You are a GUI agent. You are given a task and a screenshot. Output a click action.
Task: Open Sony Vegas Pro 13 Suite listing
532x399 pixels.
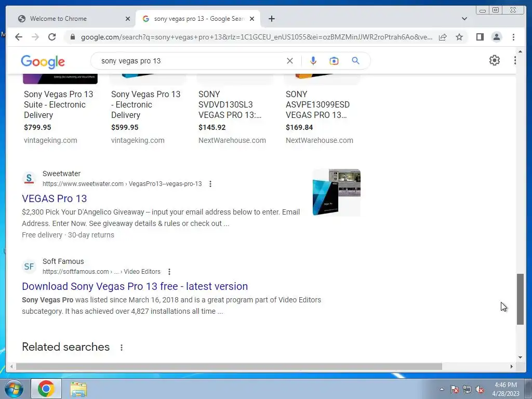point(58,104)
